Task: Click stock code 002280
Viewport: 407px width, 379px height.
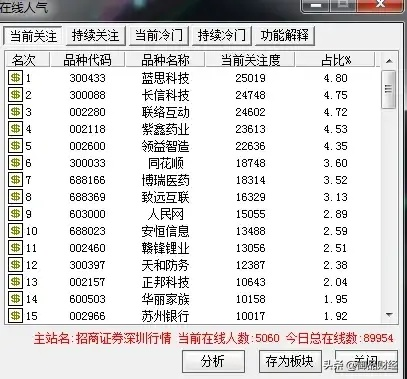Action: tap(87, 112)
